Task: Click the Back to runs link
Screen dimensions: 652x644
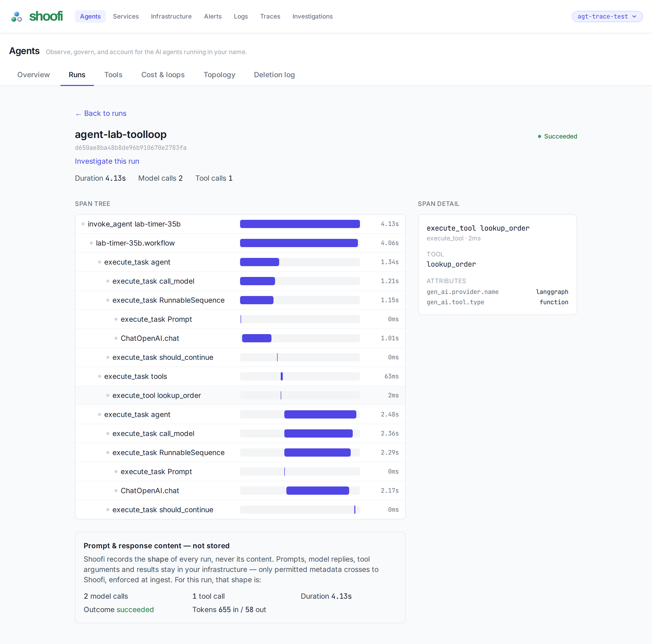Action: point(101,114)
